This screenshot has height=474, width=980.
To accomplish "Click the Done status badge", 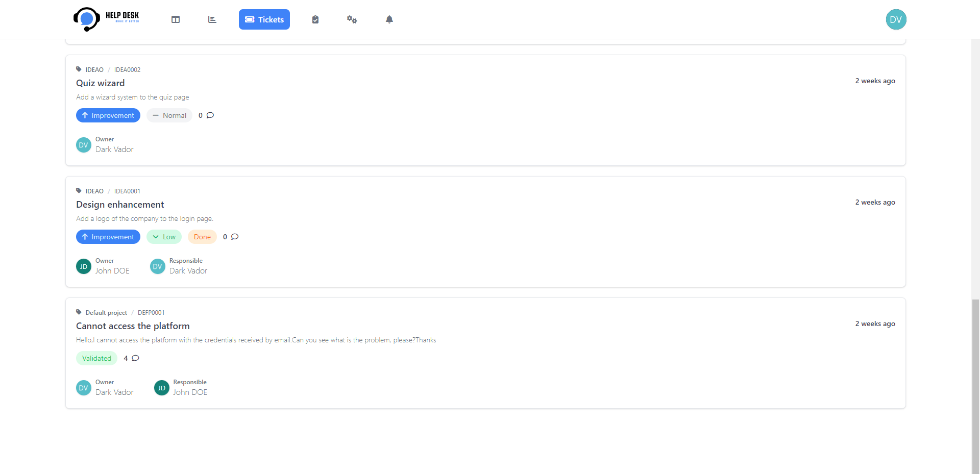I will click(x=202, y=237).
